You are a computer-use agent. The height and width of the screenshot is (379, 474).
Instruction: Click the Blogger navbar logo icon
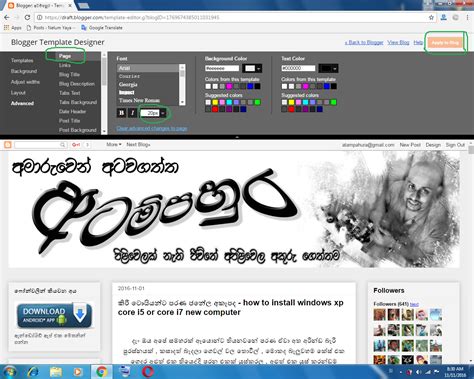(x=8, y=145)
